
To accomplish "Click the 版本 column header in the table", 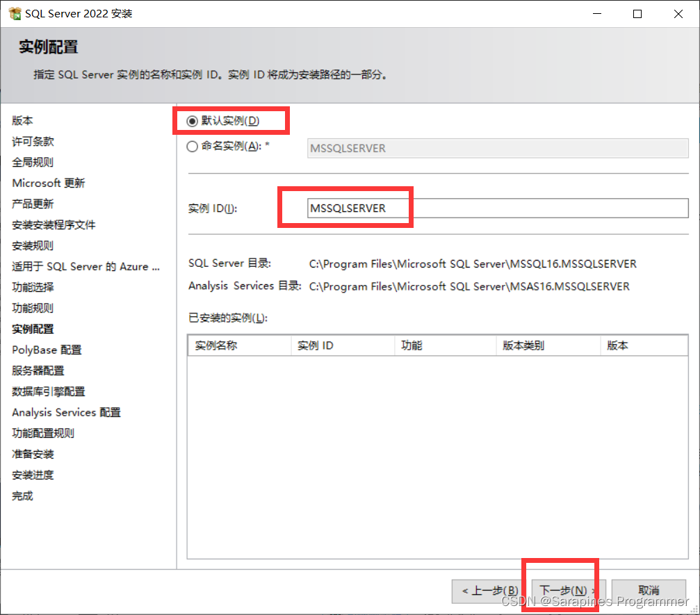I will (x=644, y=345).
